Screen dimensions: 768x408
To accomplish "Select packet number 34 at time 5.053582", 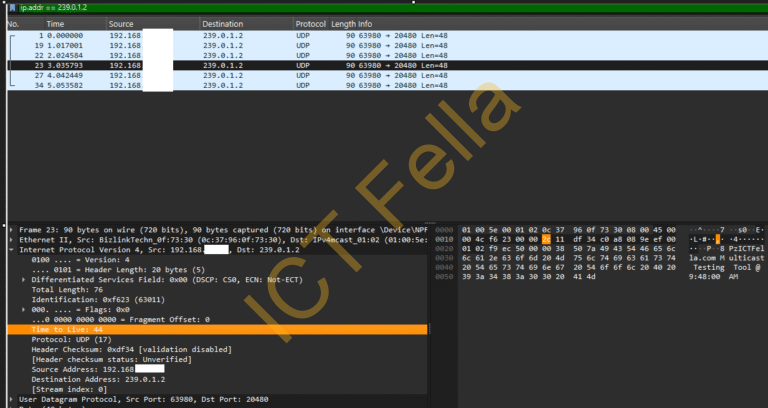I will click(387, 85).
